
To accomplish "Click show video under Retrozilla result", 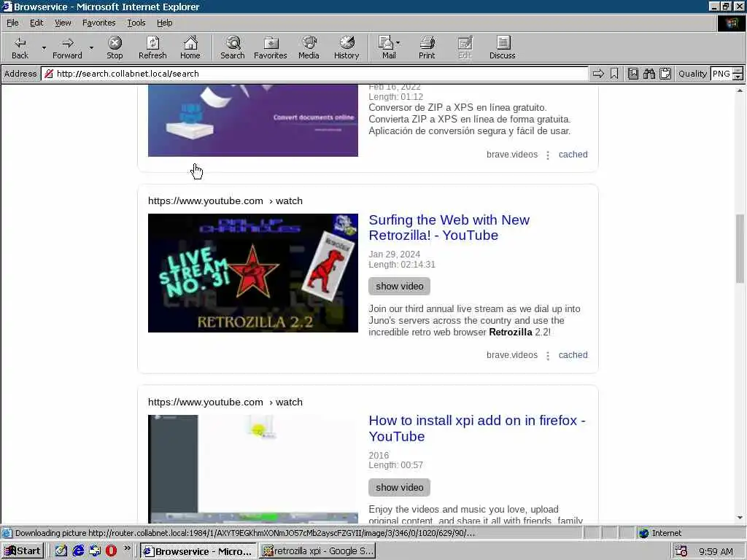I will pos(399,286).
